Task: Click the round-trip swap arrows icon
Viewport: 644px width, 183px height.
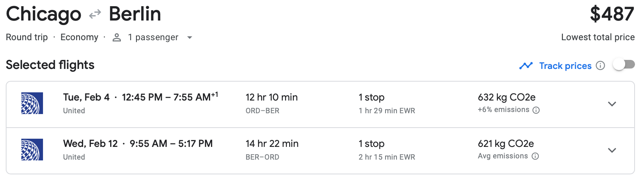Action: click(95, 14)
